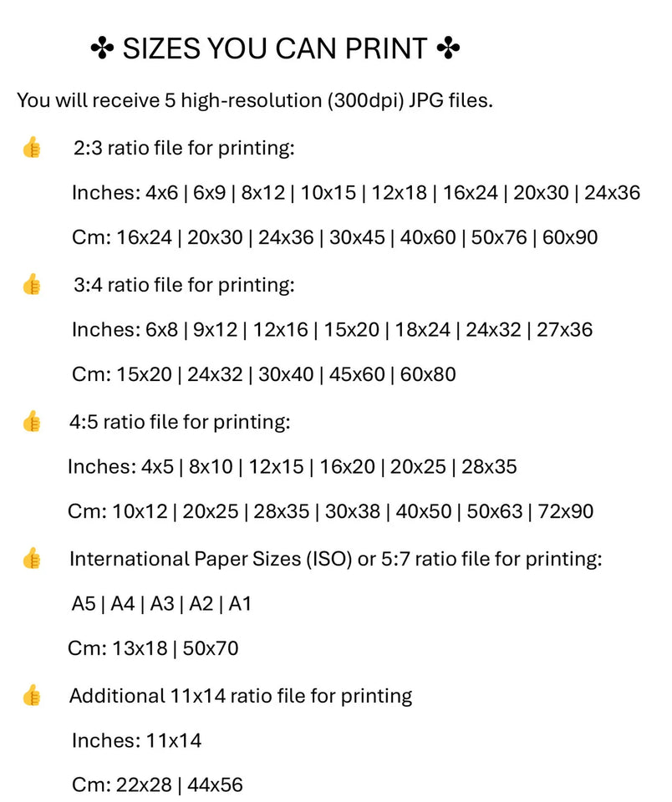Select the 4:5 ratio file heading text
This screenshot has width=672, height=802.
[180, 422]
